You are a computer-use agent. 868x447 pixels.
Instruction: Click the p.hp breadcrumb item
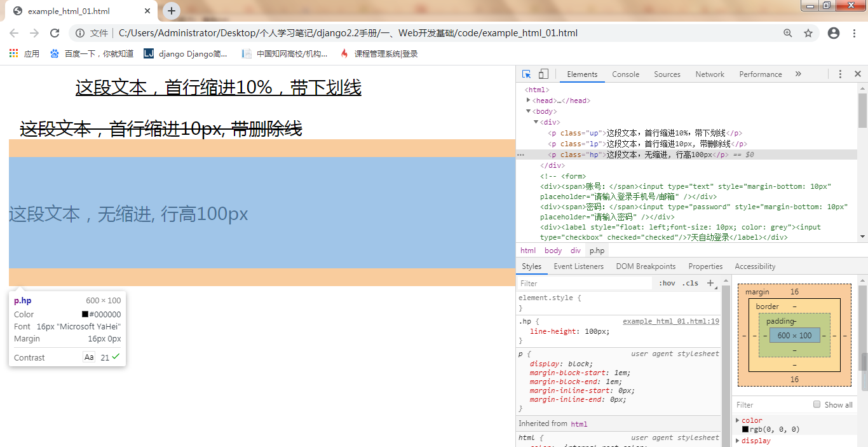pos(597,251)
